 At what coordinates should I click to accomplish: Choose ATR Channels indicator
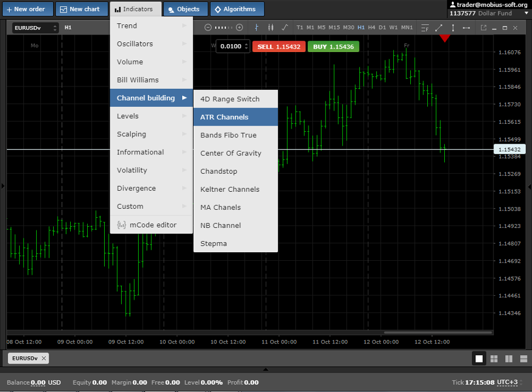click(x=235, y=117)
